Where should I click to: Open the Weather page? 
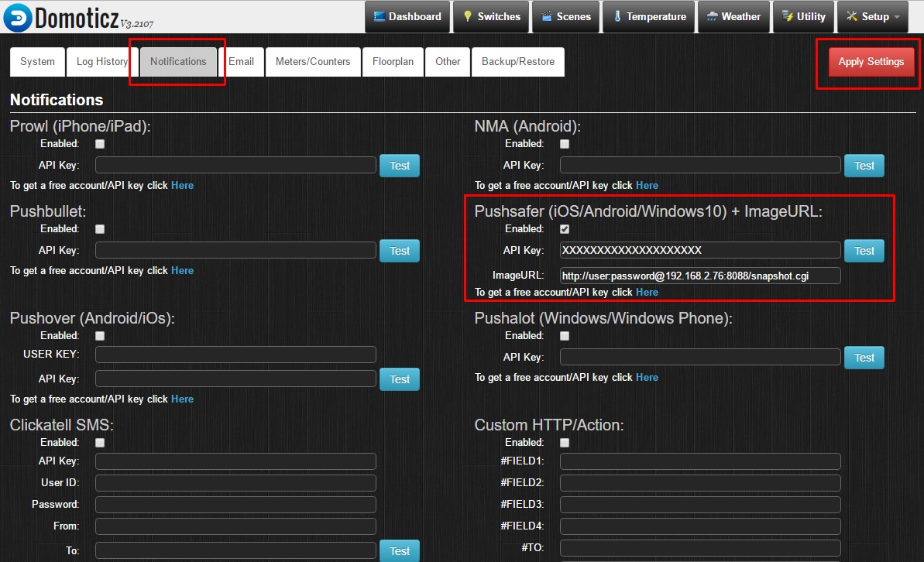[733, 16]
